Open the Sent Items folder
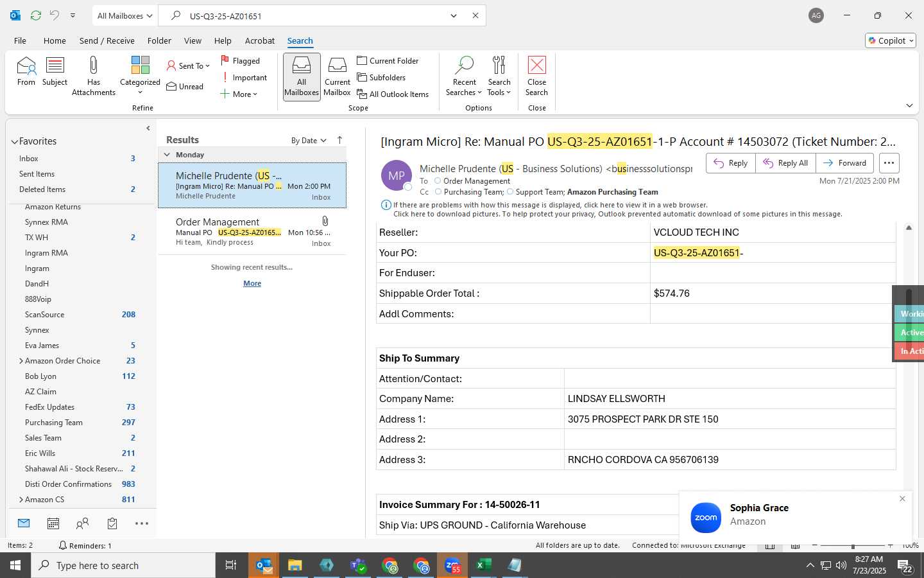The height and width of the screenshot is (578, 924). pyautogui.click(x=37, y=174)
